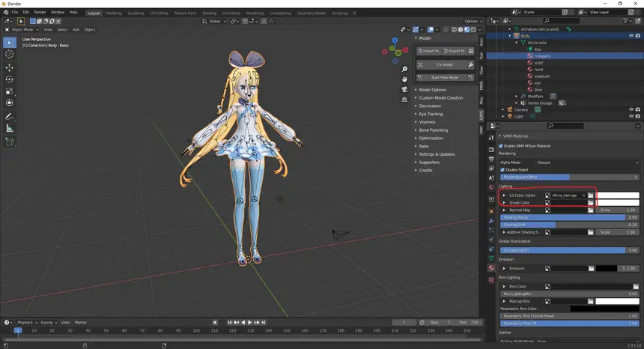644x349 pixels.
Task: Adjust the Shading Toony slider
Action: point(570,218)
